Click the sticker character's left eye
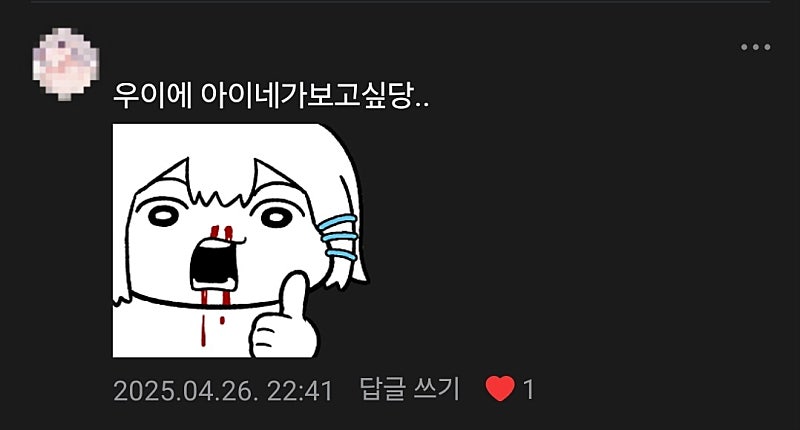Screen dimensions: 800x430 (x=163, y=216)
